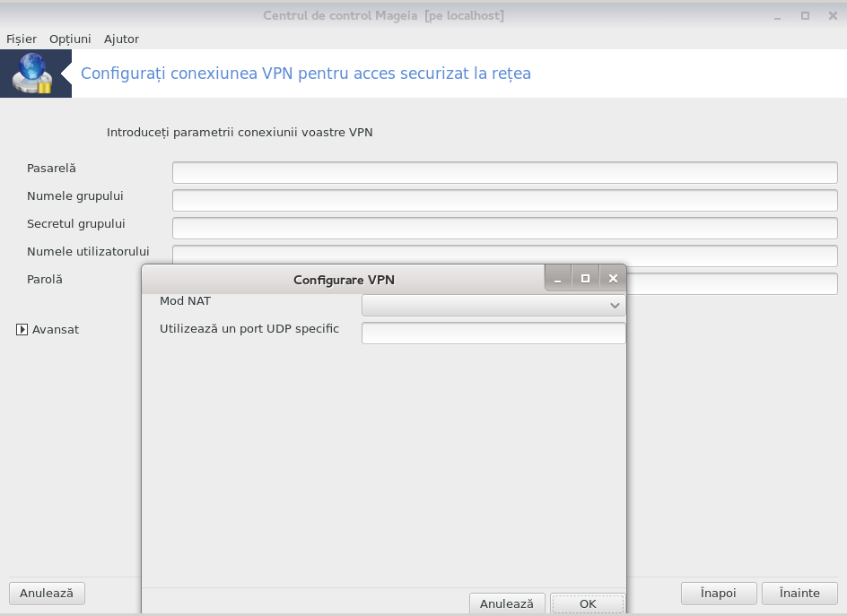Screen dimensions: 847x616
Task: Go back with the Înapoi button
Action: coord(718,594)
